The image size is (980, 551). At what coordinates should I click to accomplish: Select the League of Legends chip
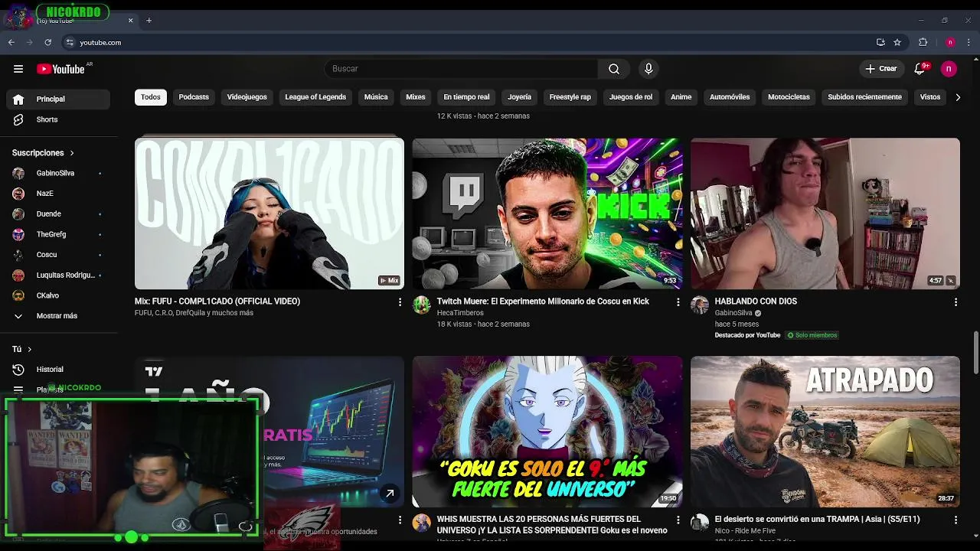tap(315, 97)
